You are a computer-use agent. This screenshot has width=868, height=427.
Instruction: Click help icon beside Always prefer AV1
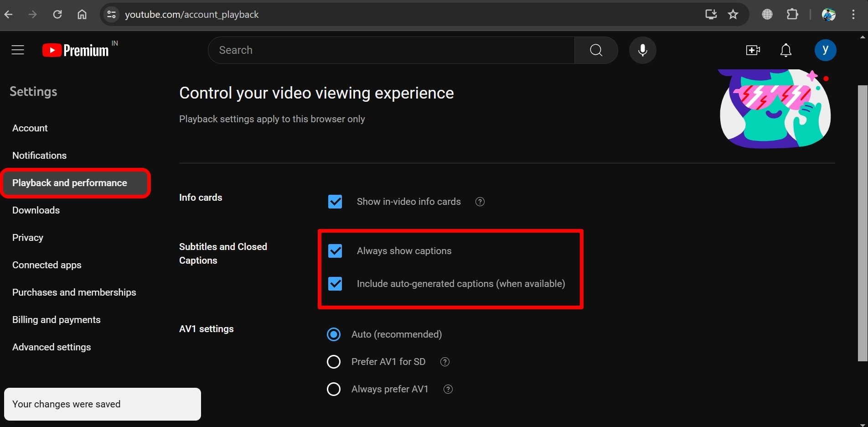point(448,389)
